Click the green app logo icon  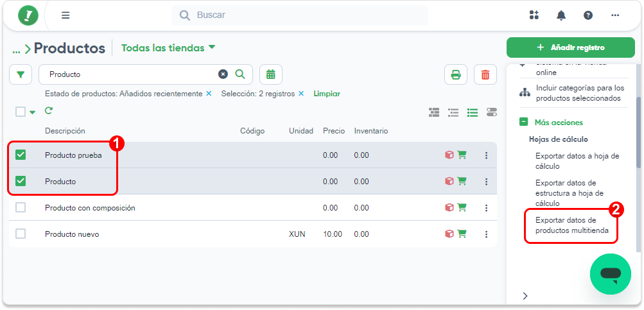coord(28,15)
